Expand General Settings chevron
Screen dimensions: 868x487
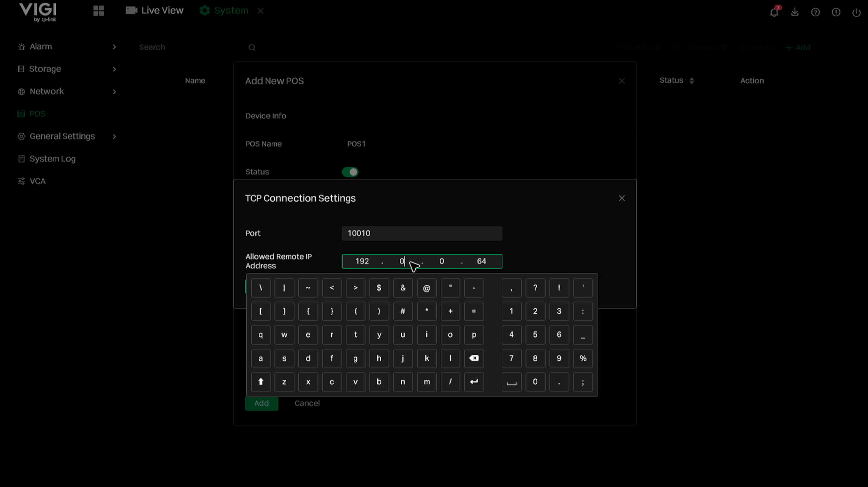114,136
